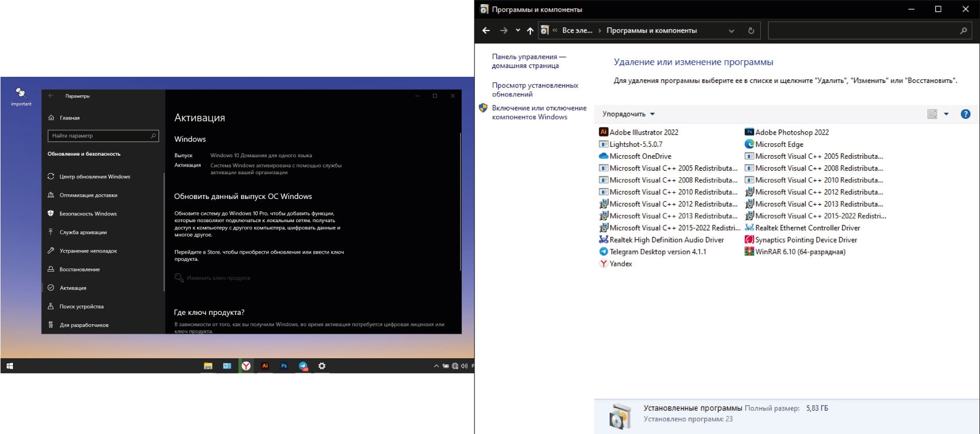Click Windows Start button on taskbar
This screenshot has height=434, width=980.
tap(10, 366)
